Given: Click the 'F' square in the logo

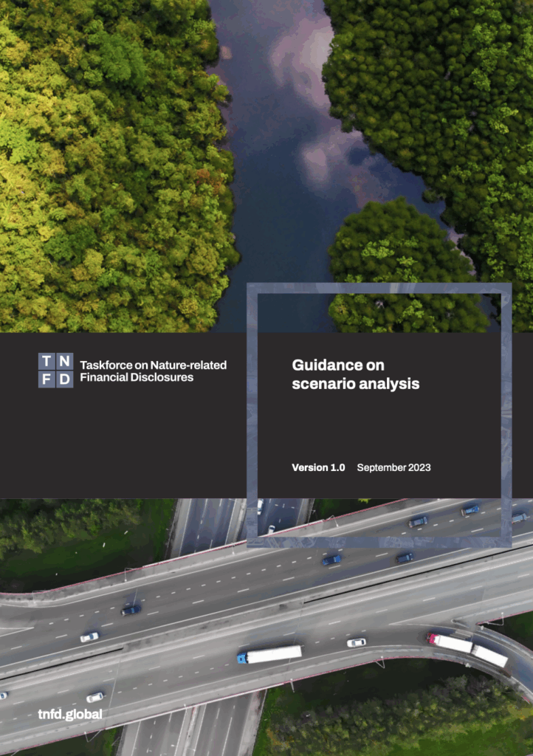Looking at the screenshot, I should (x=47, y=379).
